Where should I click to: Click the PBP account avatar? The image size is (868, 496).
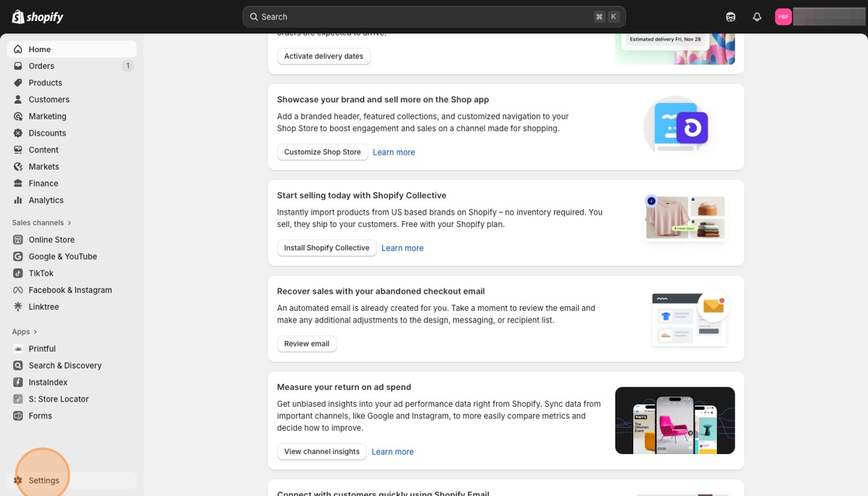(x=784, y=16)
